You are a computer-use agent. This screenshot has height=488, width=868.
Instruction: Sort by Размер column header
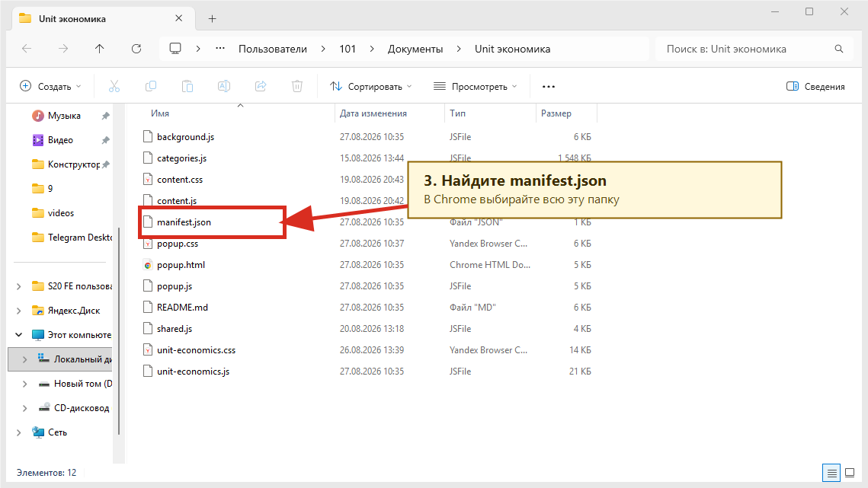click(556, 113)
